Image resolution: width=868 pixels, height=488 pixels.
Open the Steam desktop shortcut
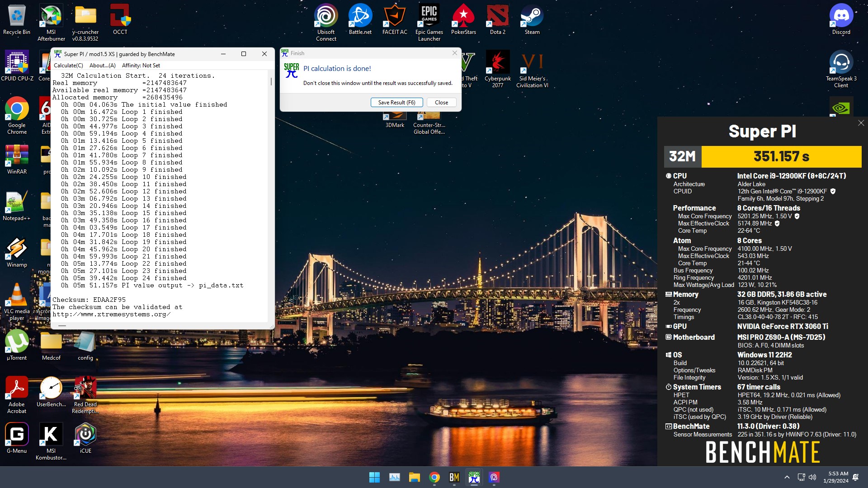(x=532, y=20)
